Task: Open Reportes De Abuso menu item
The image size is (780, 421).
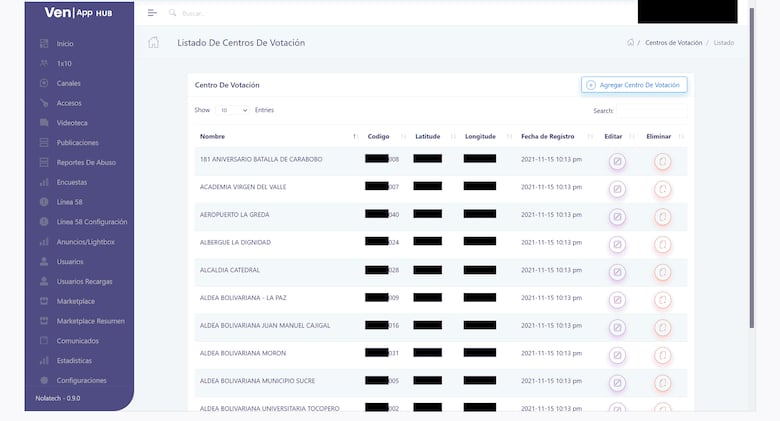Action: pyautogui.click(x=86, y=162)
